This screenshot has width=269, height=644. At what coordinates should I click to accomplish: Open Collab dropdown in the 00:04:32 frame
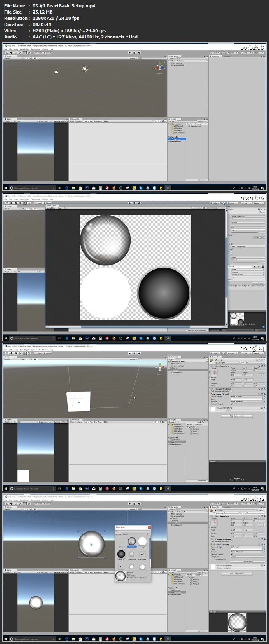coord(215,503)
